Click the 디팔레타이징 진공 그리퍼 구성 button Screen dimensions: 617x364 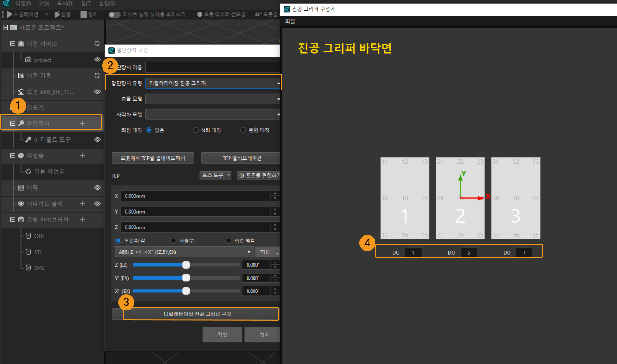pyautogui.click(x=201, y=314)
